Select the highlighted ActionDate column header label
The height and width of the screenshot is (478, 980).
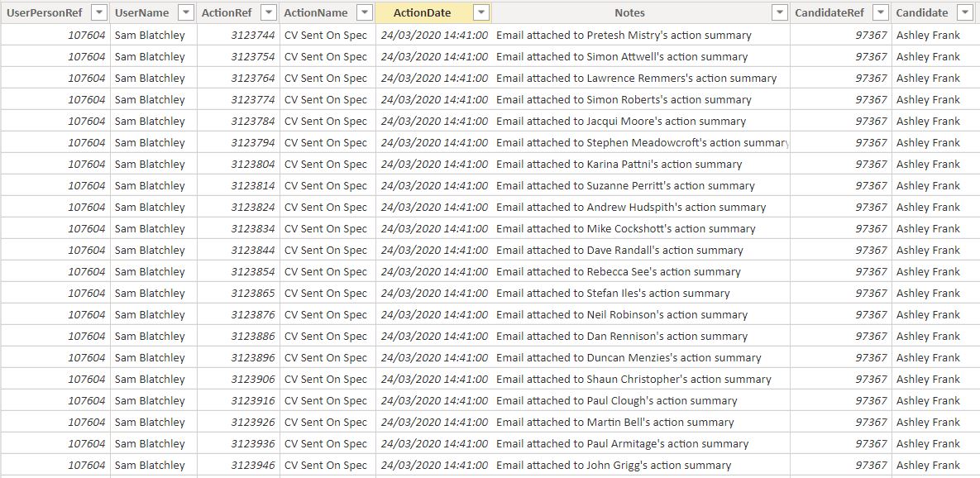422,12
